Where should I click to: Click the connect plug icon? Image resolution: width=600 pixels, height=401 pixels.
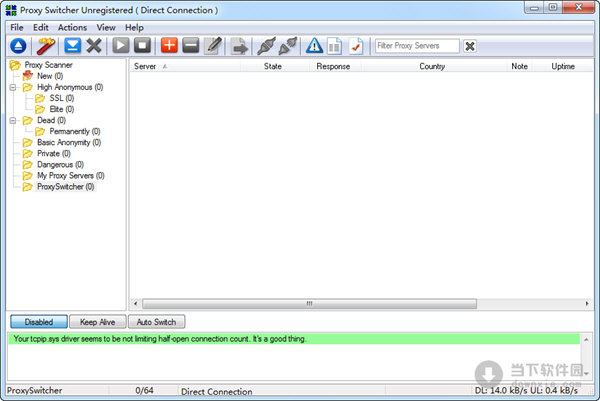click(x=266, y=46)
